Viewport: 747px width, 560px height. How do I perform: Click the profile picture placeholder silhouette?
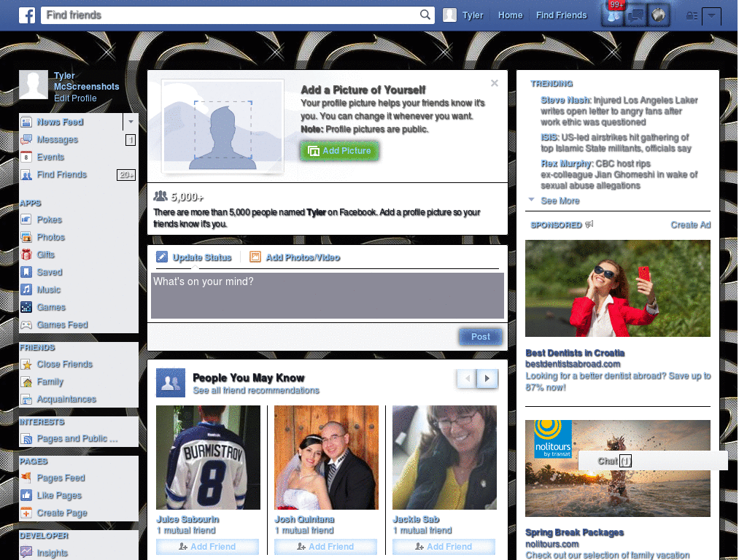click(223, 127)
